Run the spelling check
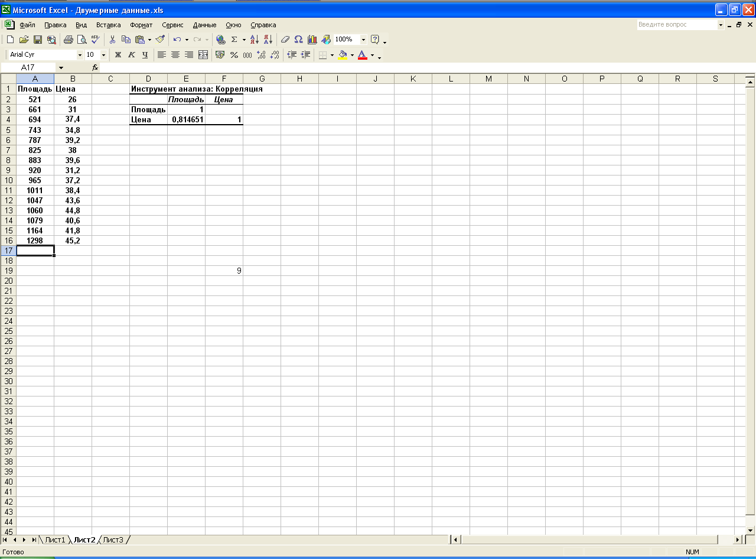This screenshot has height=559, width=756. point(96,40)
